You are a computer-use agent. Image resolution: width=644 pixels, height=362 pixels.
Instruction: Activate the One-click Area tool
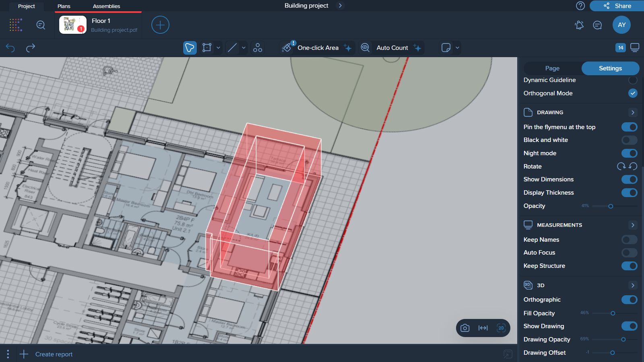point(317,48)
